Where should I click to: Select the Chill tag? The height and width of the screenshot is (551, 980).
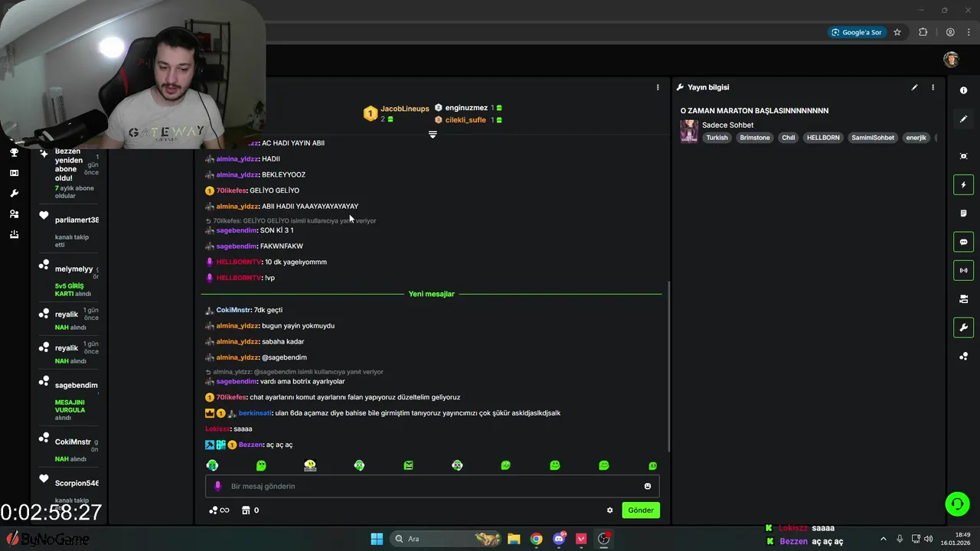point(789,138)
